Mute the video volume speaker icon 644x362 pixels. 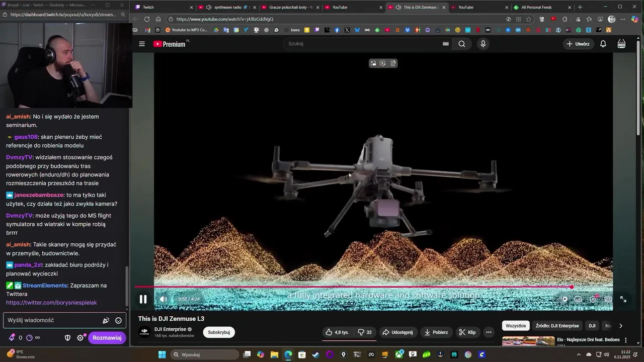tap(163, 299)
